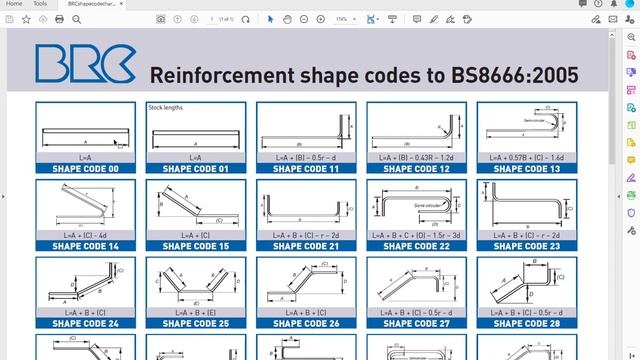
Task: Click the vertical scrollbar thumb
Action: click(x=611, y=101)
